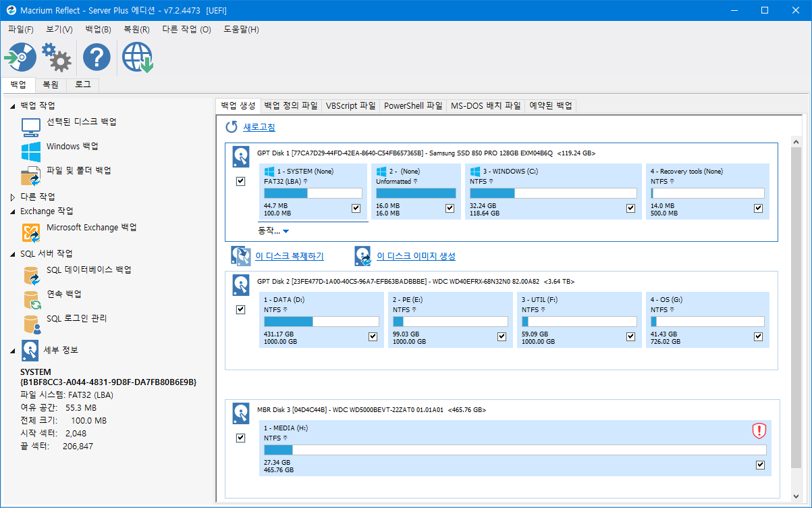Click the Microsoft Exchange 백업 icon
The image size is (812, 508).
pos(30,232)
